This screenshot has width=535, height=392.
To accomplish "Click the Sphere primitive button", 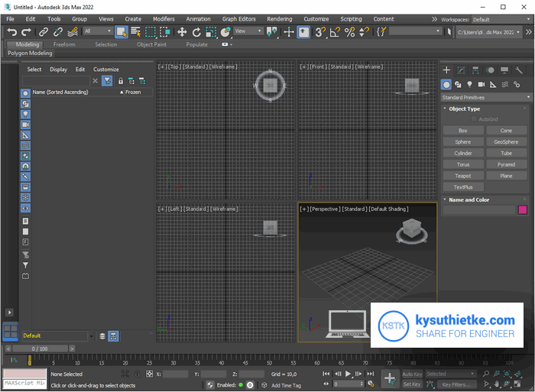I will [463, 141].
